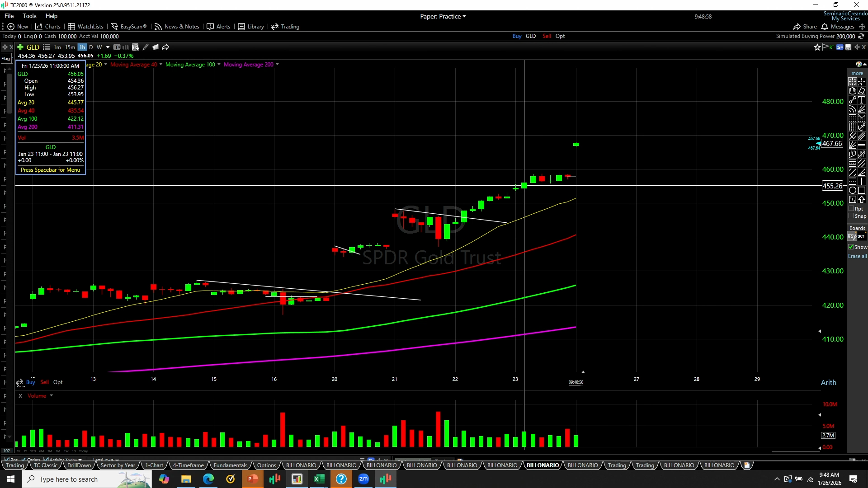This screenshot has height=488, width=868.
Task: Select the hand pan tool
Action: click(x=853, y=91)
